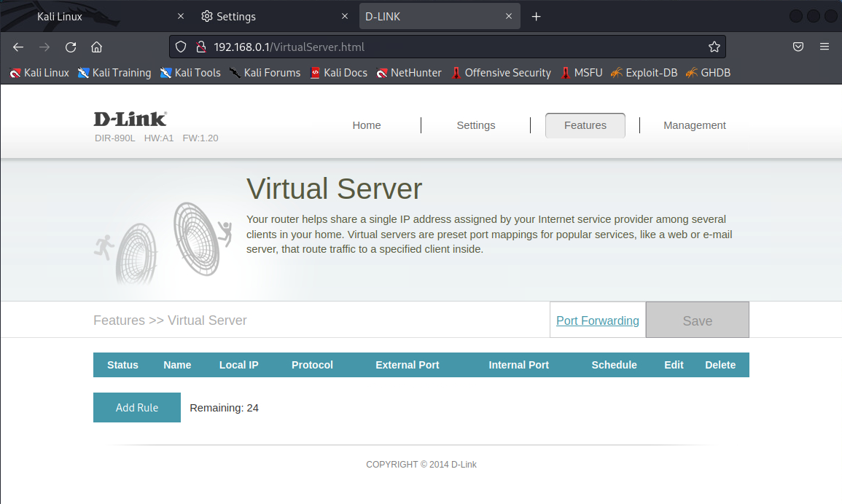842x504 pixels.
Task: Switch to the Settings browser tab
Action: 274,16
